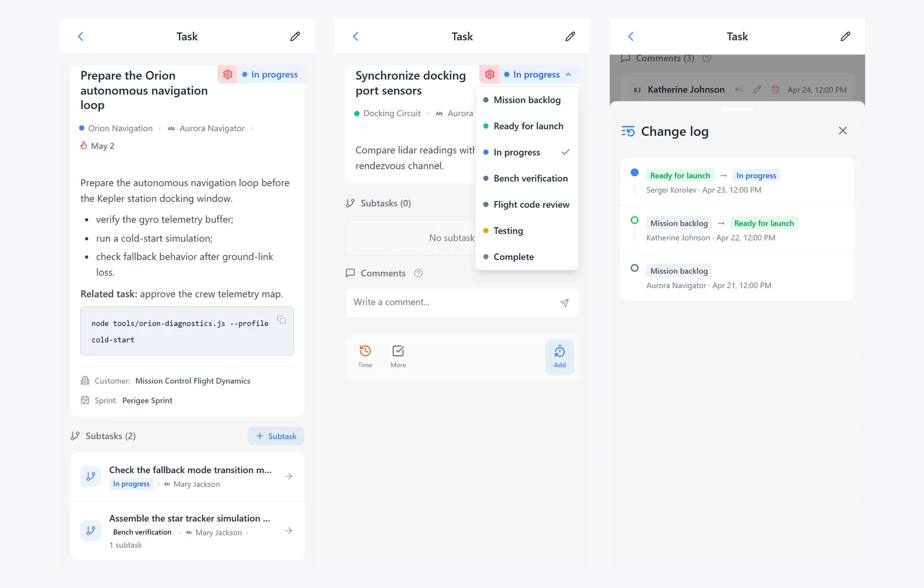
Task: Click the Add time button
Action: point(560,357)
